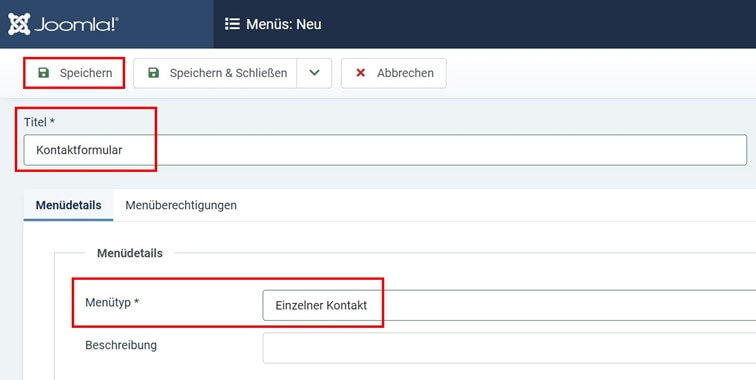Click the red X icon in Abbrechen
756x380 pixels.
360,73
